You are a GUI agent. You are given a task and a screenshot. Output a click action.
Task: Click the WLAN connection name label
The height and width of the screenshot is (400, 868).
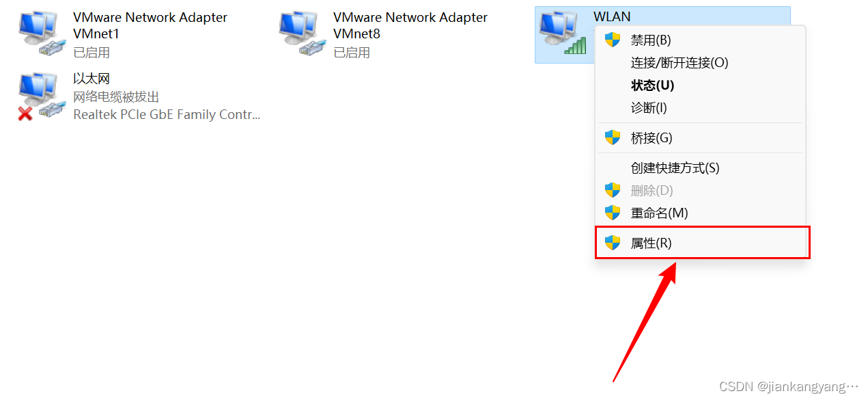pos(612,17)
